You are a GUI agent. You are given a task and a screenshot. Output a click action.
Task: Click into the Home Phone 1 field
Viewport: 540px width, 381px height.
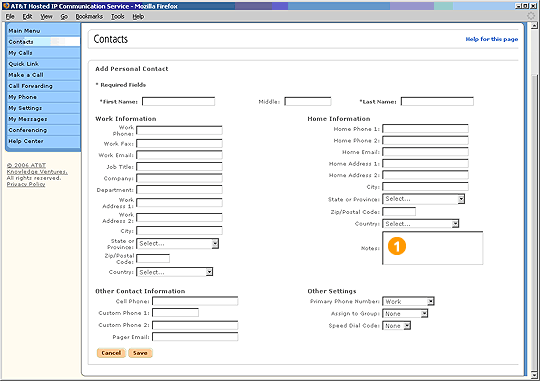[x=425, y=129]
